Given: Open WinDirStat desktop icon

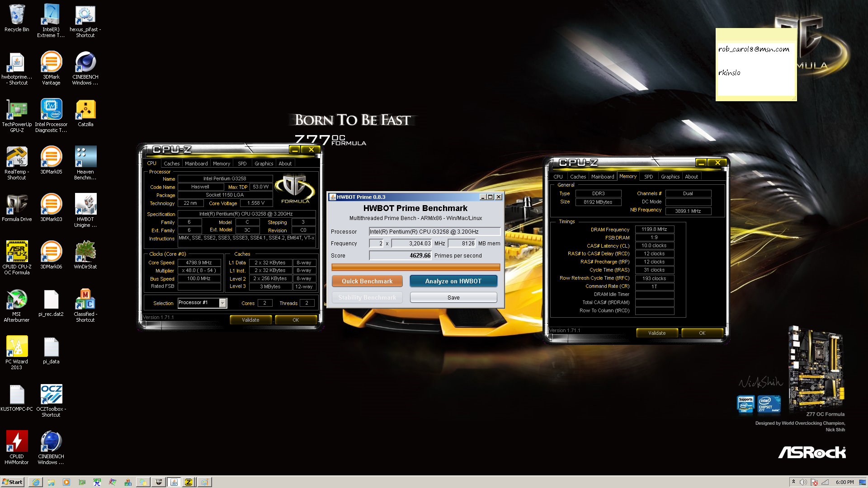Looking at the screenshot, I should 85,255.
